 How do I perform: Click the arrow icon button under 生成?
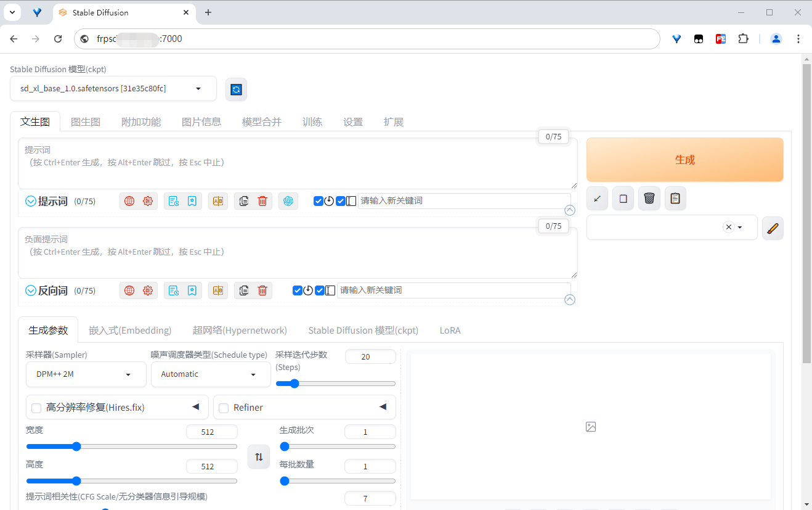597,199
